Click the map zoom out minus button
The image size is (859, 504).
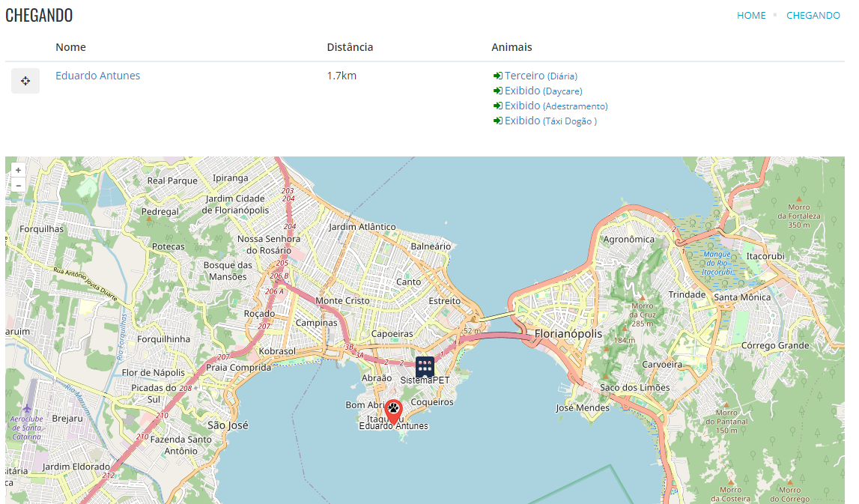point(18,185)
